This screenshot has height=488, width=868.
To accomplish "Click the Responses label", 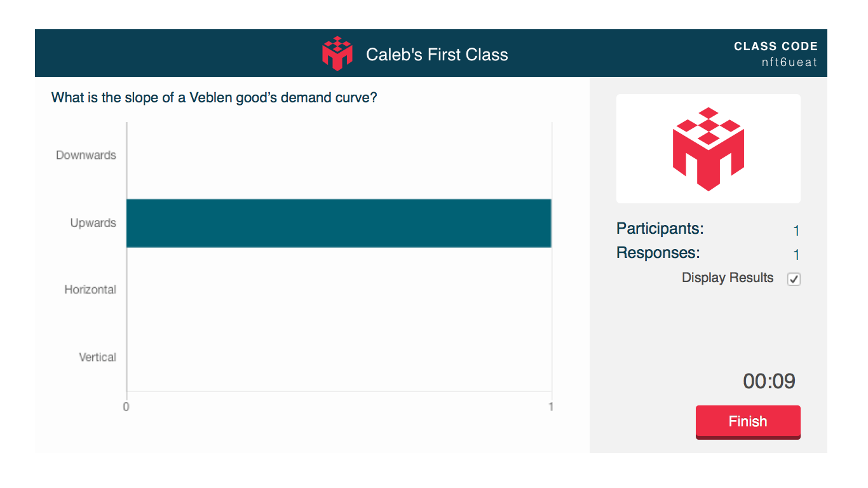I will 658,253.
